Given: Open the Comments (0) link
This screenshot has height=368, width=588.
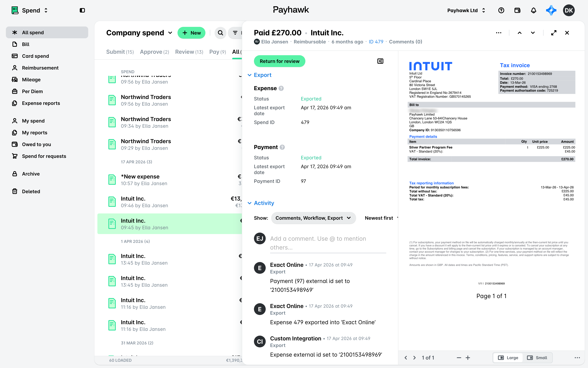Looking at the screenshot, I should pos(405,42).
